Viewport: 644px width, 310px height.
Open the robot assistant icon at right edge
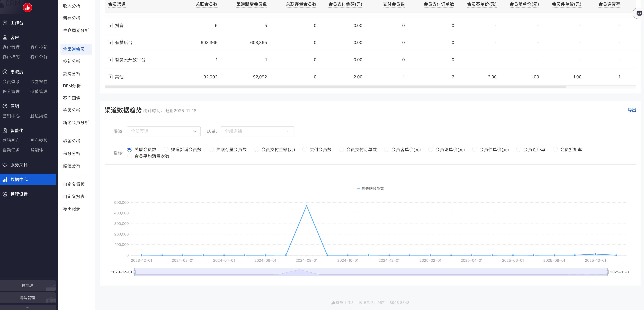pyautogui.click(x=639, y=13)
